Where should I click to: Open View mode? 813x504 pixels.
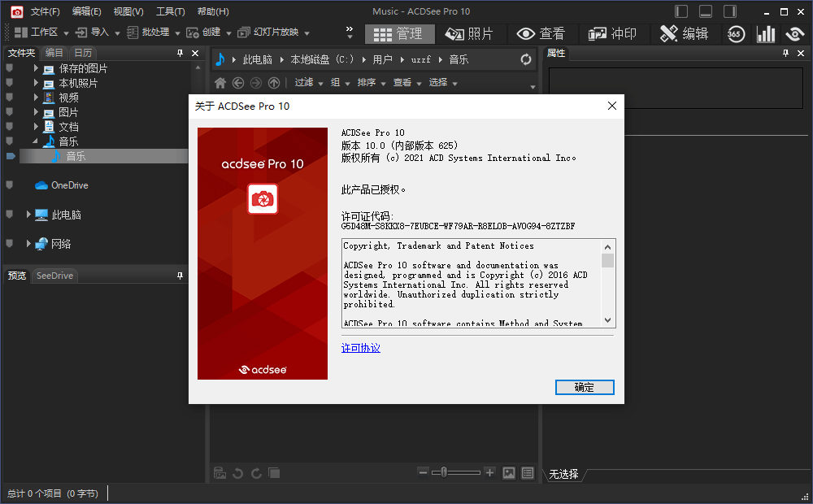click(541, 34)
